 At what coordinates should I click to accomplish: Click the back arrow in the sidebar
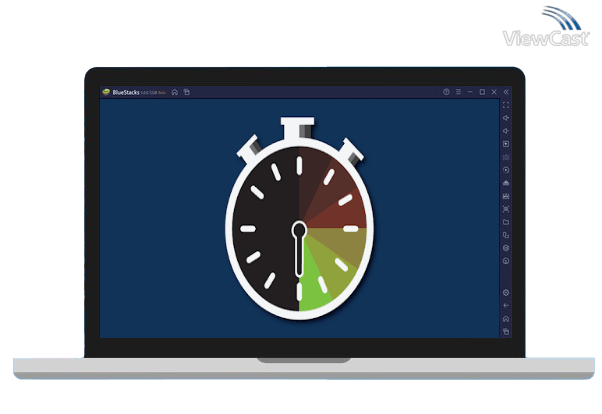click(x=506, y=306)
